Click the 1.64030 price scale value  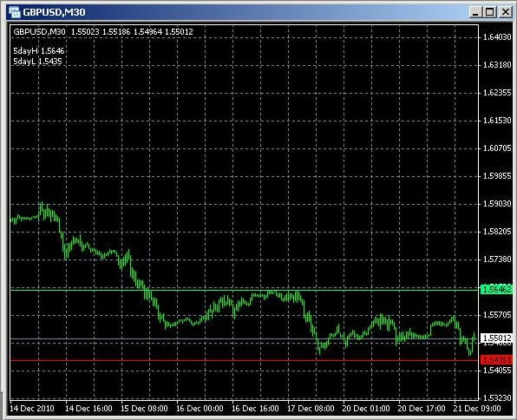pos(497,37)
